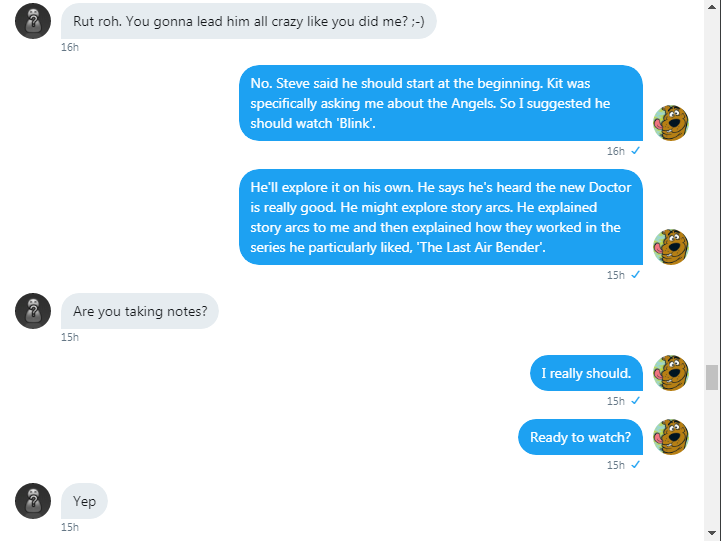Screen dimensions: 721x541
Task: Select the 'Rut roh' message bubble
Action: click(248, 21)
